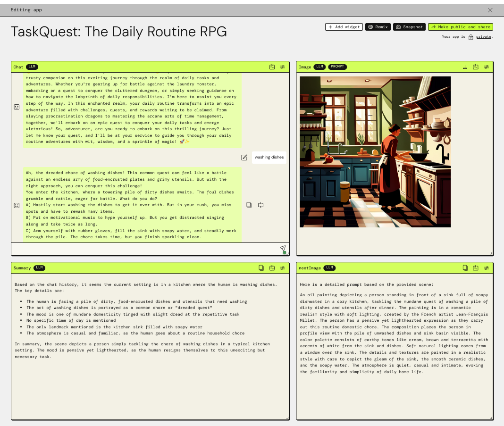
Task: Rerun the Summary widget
Action: click(x=272, y=268)
